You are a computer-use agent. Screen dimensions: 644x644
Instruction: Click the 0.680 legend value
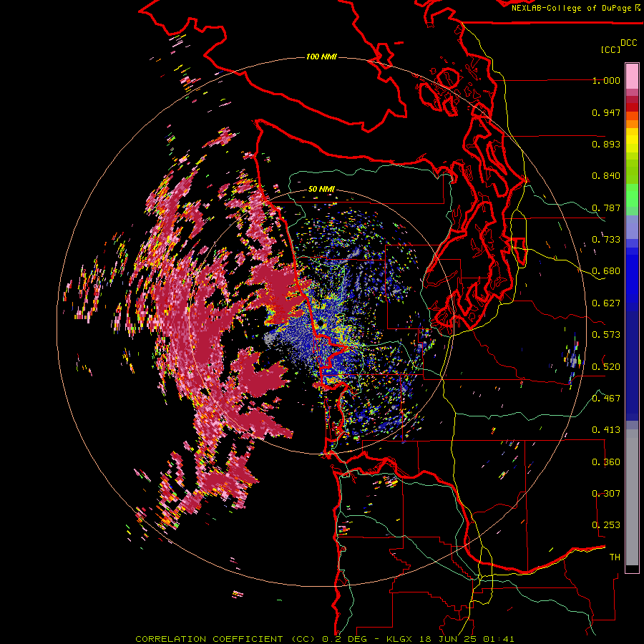tap(606, 271)
